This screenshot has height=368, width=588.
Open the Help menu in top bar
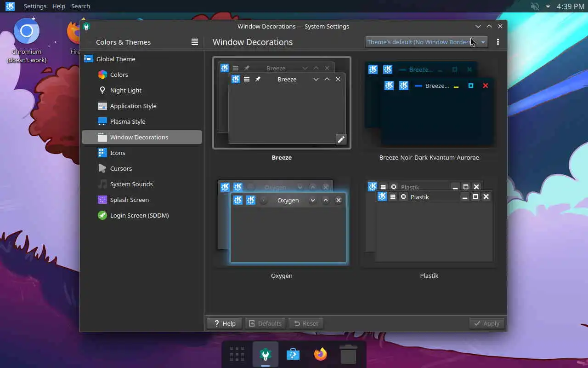coord(59,6)
